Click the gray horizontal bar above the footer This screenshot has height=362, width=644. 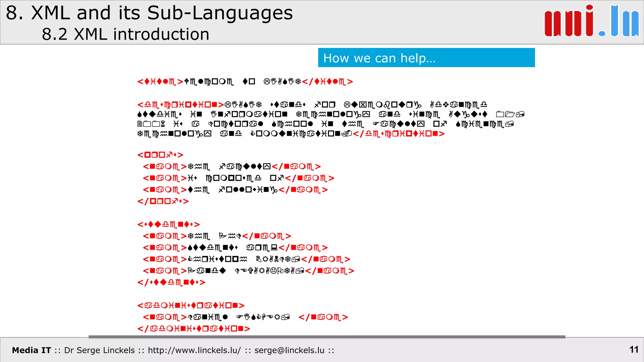327,337
